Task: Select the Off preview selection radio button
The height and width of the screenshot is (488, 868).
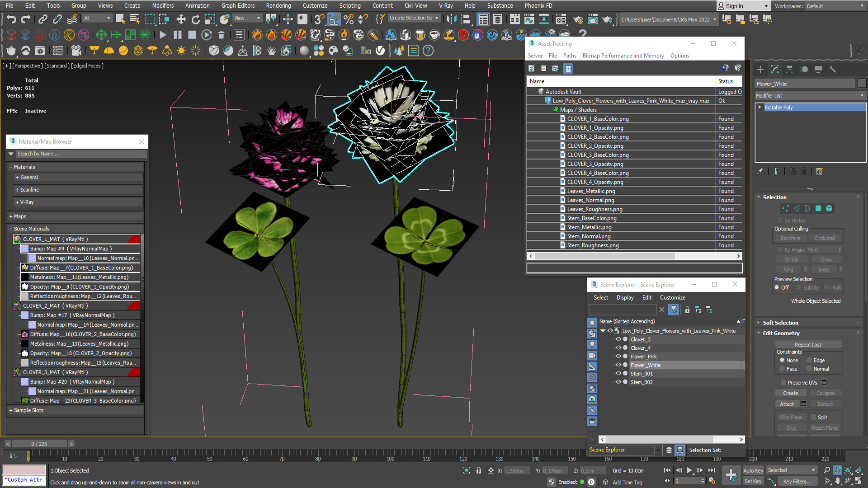Action: click(777, 287)
